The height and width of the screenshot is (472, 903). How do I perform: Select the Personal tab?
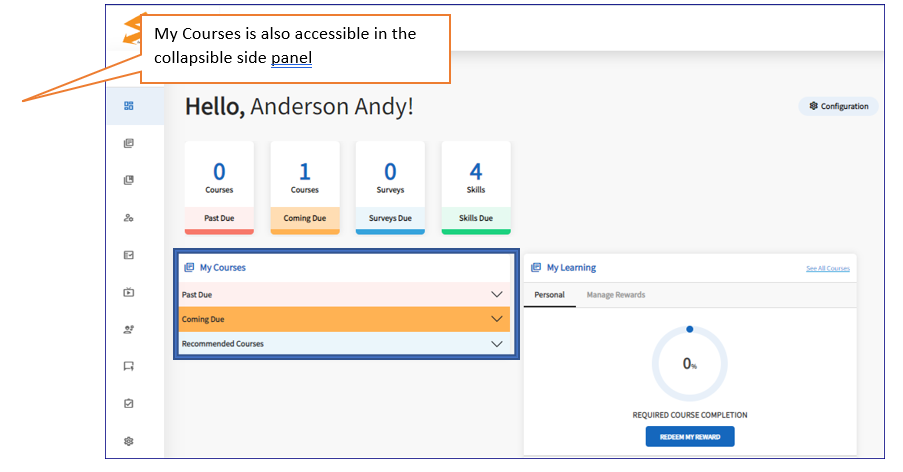point(549,295)
